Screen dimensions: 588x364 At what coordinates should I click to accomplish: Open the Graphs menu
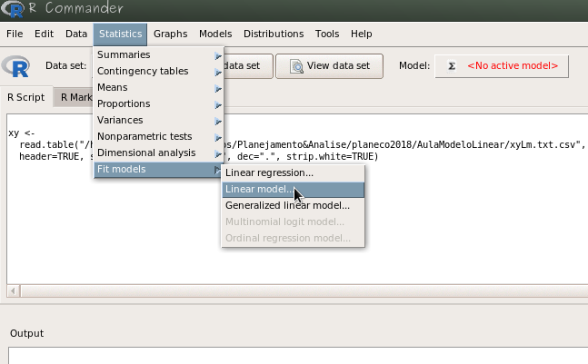170,34
